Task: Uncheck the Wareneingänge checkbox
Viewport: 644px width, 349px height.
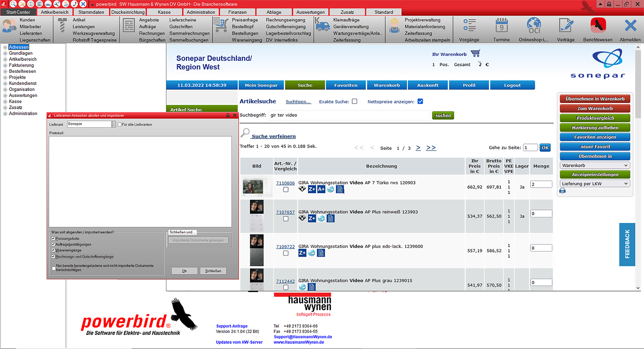Action: click(x=53, y=250)
